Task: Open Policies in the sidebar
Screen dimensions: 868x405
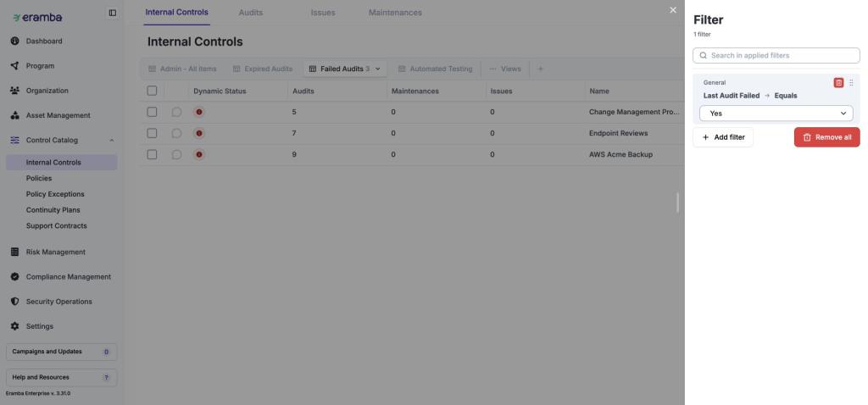Action: point(39,178)
